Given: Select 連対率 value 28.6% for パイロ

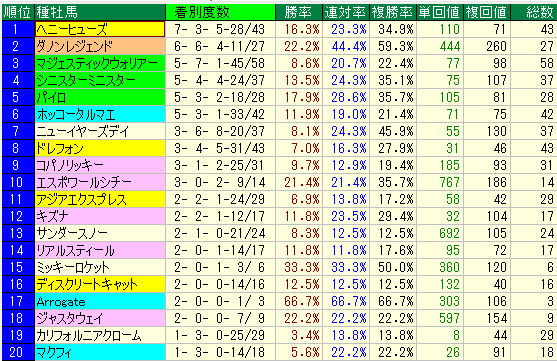Looking at the screenshot, I should [x=349, y=97].
